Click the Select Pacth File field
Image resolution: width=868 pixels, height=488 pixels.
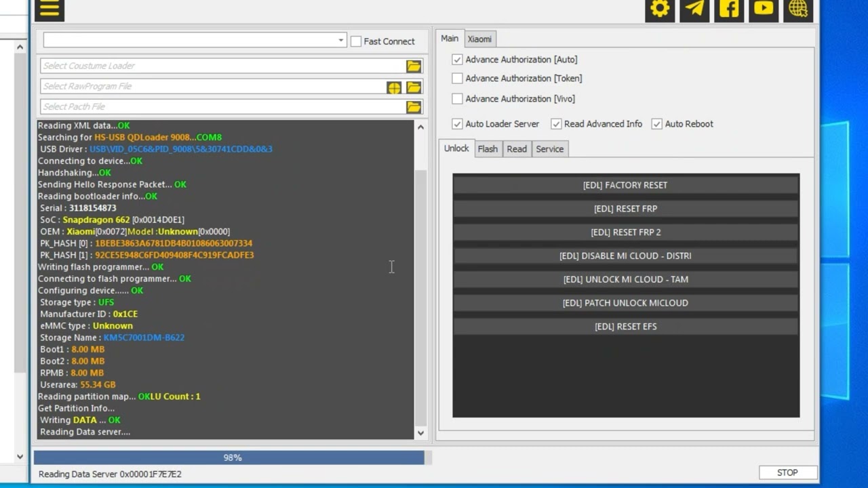(x=222, y=106)
